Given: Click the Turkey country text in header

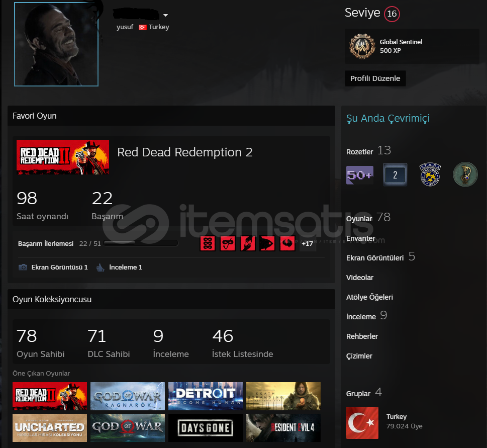Looking at the screenshot, I should pos(159,27).
